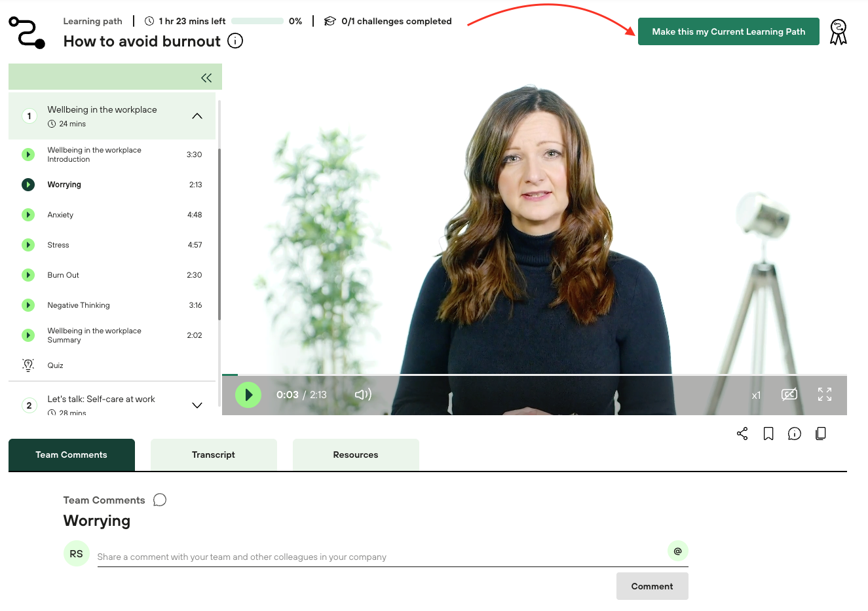Enter fullscreen video mode

[825, 394]
